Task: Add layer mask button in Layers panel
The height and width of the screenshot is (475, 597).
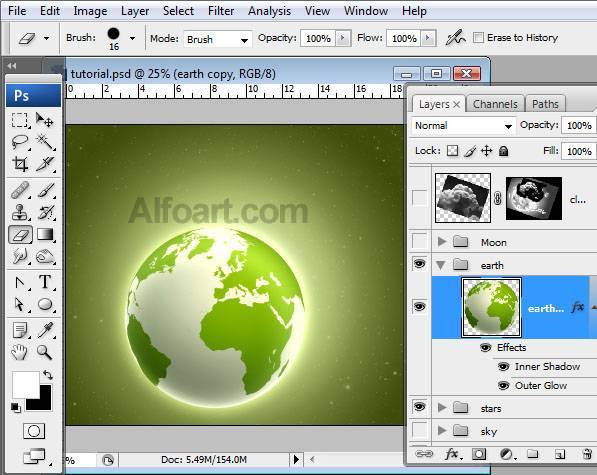Action: click(479, 454)
